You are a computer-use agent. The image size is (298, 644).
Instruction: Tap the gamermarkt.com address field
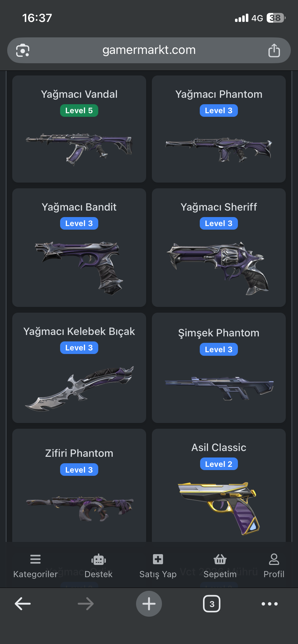click(x=149, y=50)
